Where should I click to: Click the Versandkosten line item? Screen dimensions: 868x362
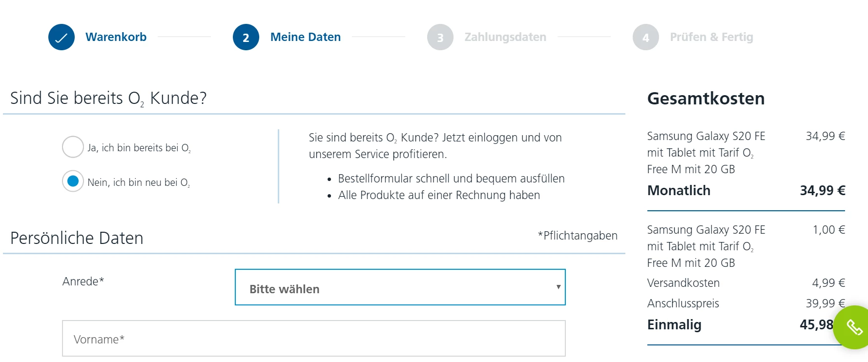683,283
